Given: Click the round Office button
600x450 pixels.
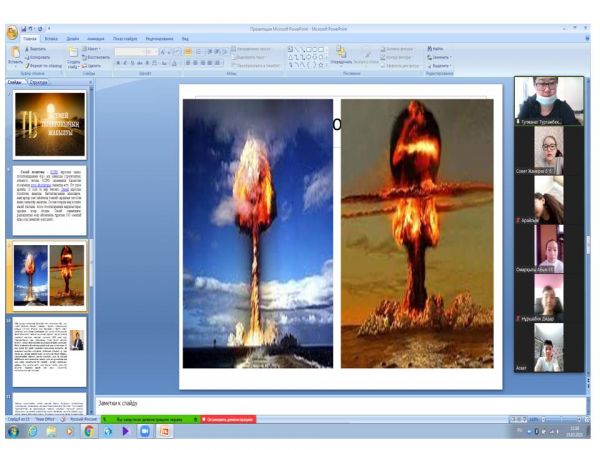Looking at the screenshot, I should pyautogui.click(x=11, y=33).
